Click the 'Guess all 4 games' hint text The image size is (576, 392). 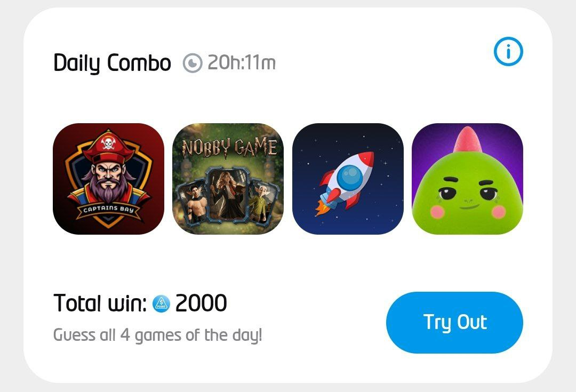coord(157,335)
